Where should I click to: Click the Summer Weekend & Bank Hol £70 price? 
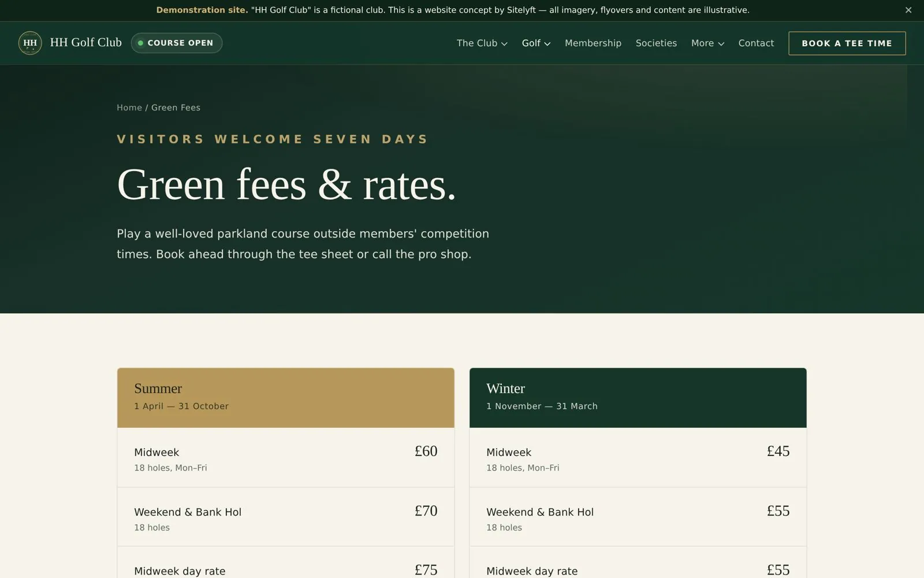[x=426, y=511]
